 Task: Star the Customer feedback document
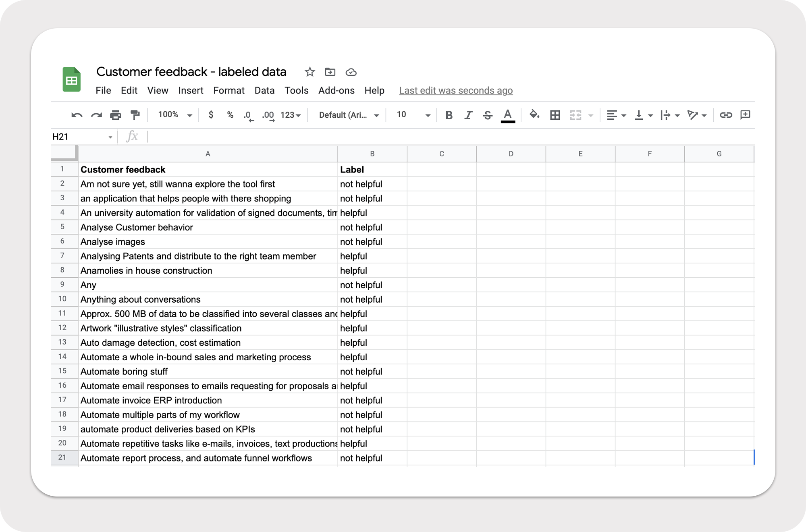pos(310,72)
